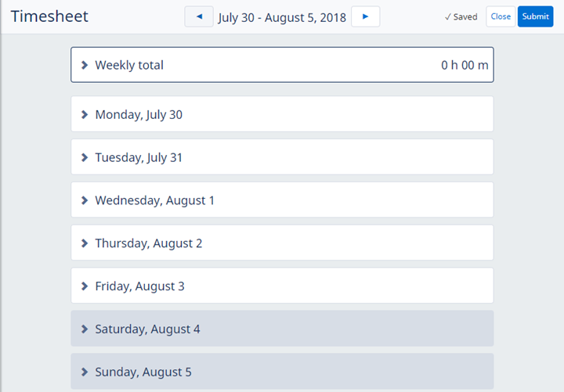Click the Saved status indicator
Image resolution: width=564 pixels, height=392 pixels.
pos(461,16)
